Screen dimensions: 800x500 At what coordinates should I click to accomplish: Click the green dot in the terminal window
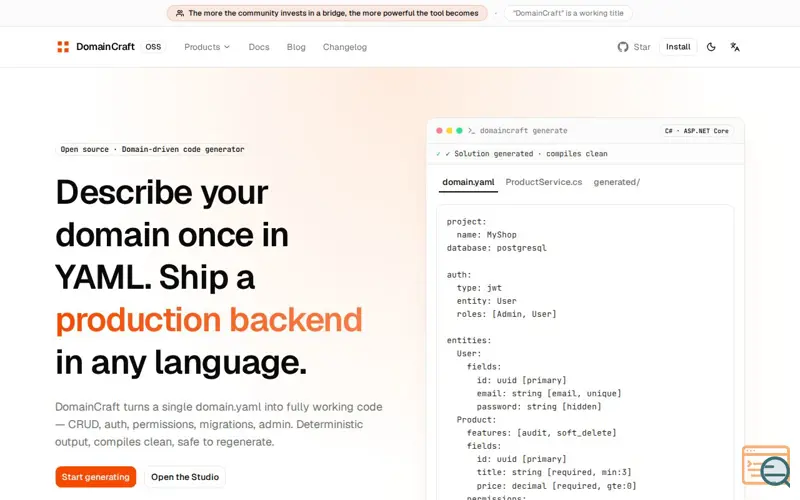pyautogui.click(x=459, y=131)
